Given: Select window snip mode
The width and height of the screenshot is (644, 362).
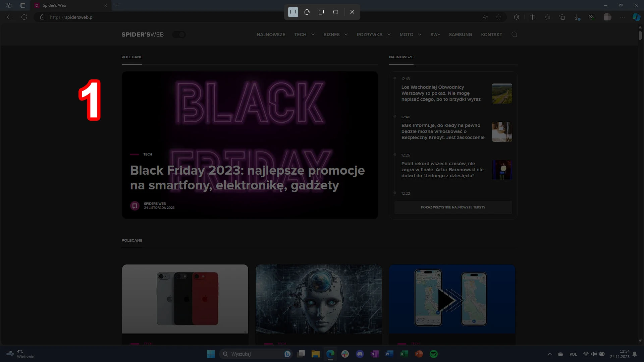Looking at the screenshot, I should tap(321, 12).
